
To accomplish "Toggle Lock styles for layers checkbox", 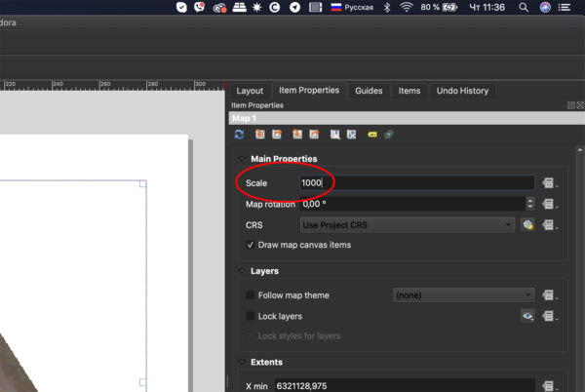I will click(250, 335).
